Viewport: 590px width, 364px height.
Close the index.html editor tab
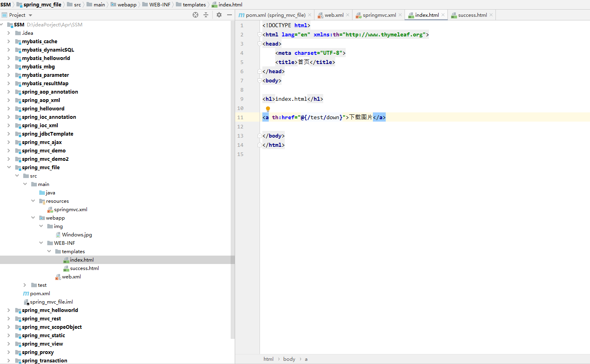[443, 15]
